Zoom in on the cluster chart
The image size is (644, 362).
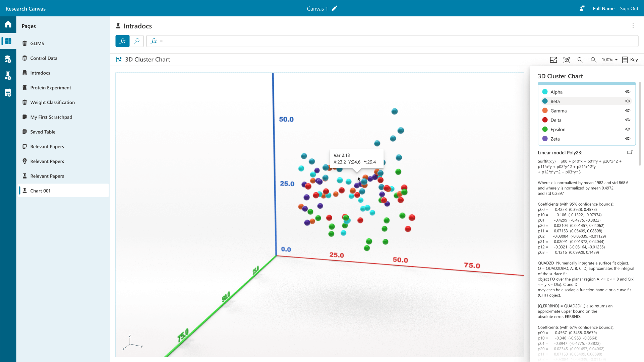593,60
